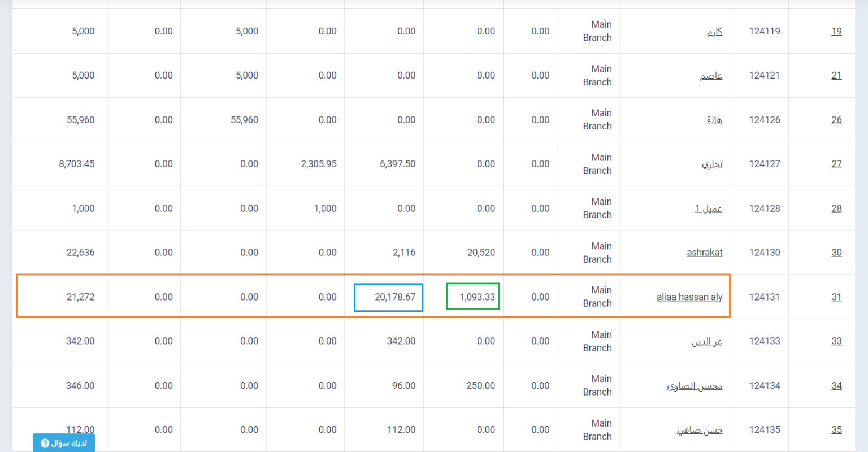The height and width of the screenshot is (452, 868).
Task: Open client link 'هالة'
Action: [714, 120]
